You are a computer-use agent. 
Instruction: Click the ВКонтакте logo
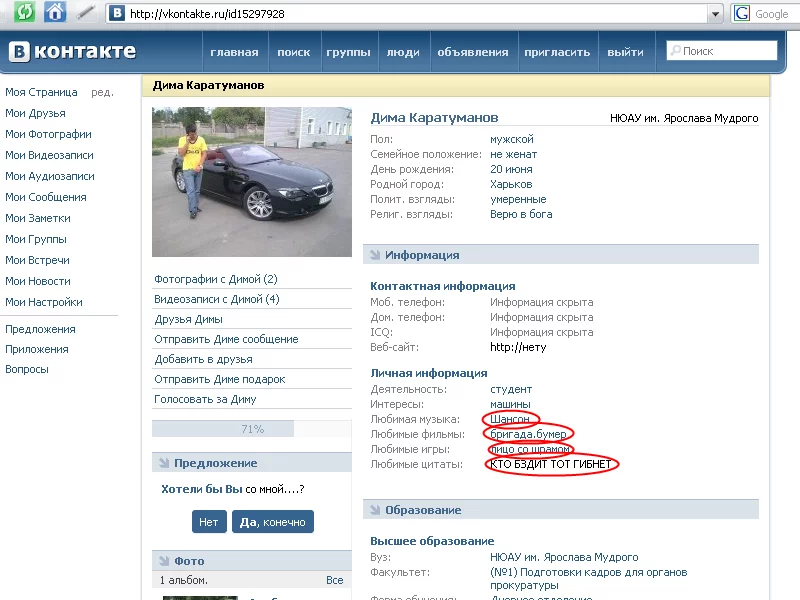[x=72, y=52]
